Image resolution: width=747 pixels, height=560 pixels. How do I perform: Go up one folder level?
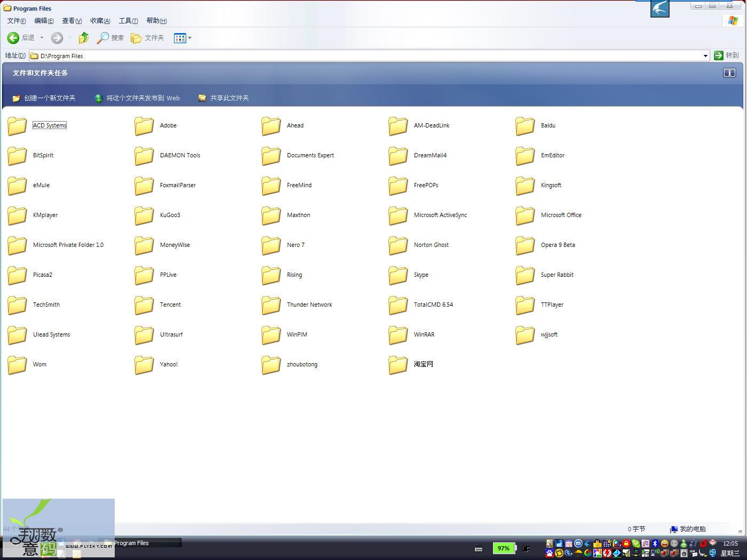coord(84,38)
